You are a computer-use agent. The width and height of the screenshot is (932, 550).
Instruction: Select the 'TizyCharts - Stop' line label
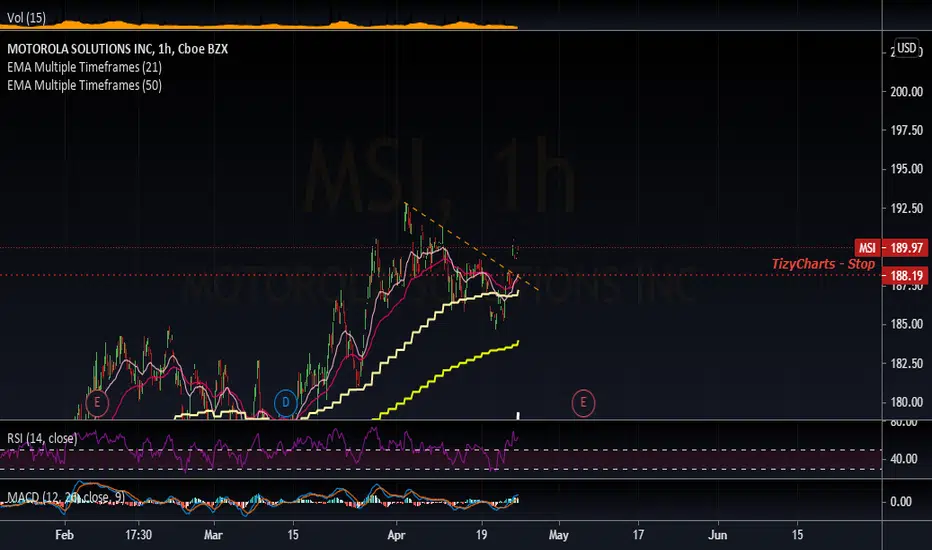click(x=823, y=264)
